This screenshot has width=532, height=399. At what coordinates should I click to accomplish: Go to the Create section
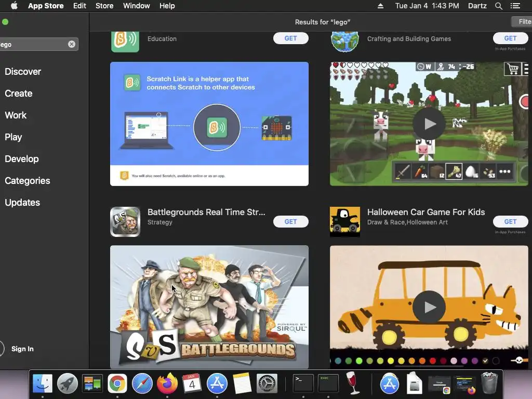point(19,94)
